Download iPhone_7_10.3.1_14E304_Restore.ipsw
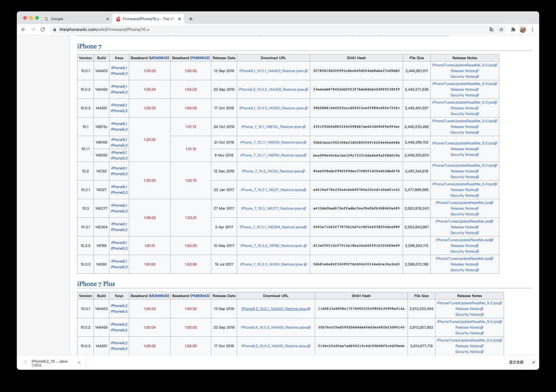 coord(273,227)
